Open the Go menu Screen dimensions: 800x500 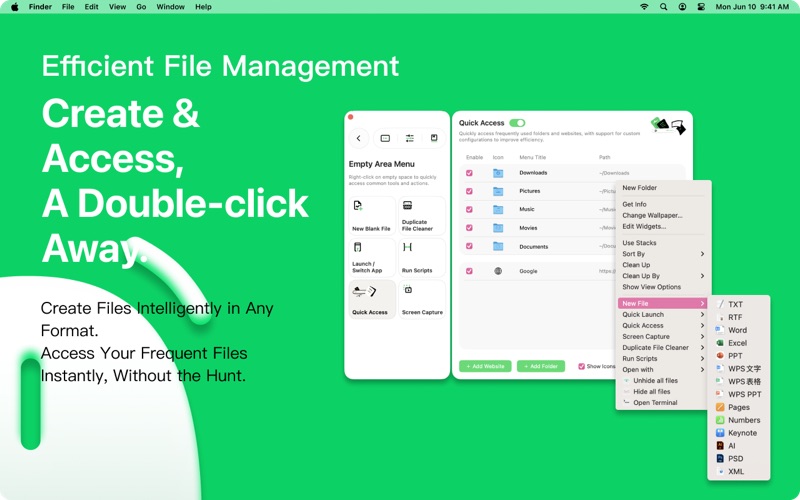click(141, 7)
